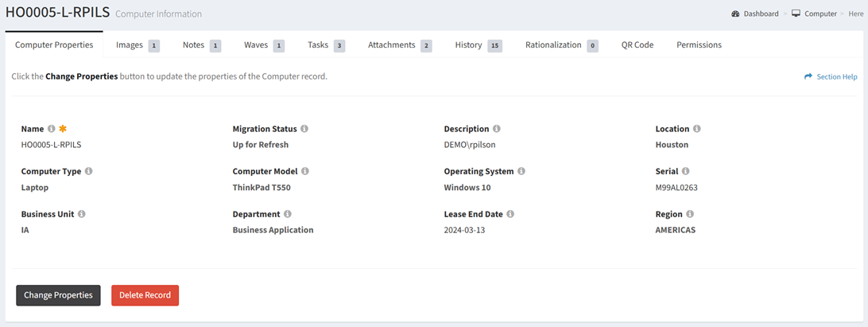Click the red Delete Record button
This screenshot has width=868, height=327.
(x=145, y=295)
